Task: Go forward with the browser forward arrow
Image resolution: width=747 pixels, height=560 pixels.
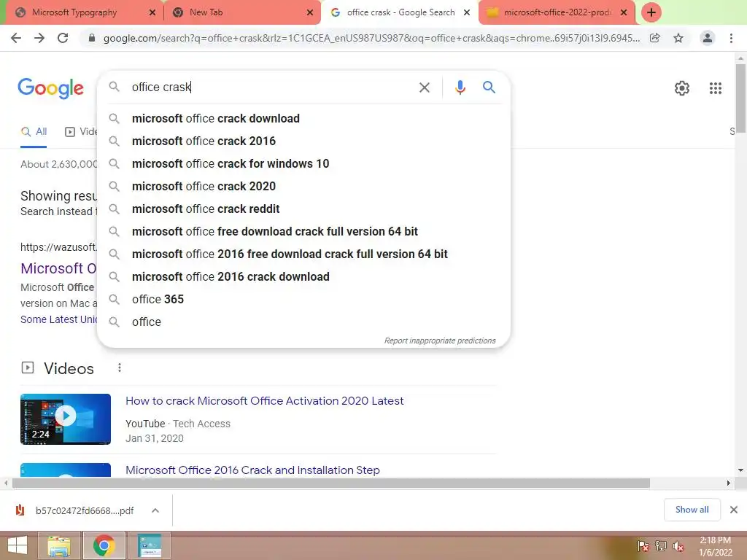Action: click(x=39, y=38)
